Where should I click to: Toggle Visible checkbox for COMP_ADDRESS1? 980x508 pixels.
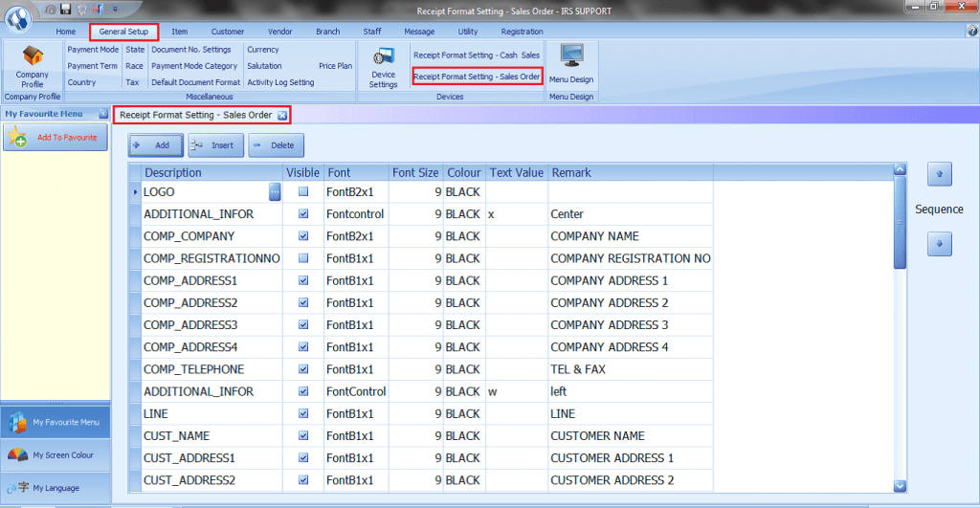coord(303,280)
